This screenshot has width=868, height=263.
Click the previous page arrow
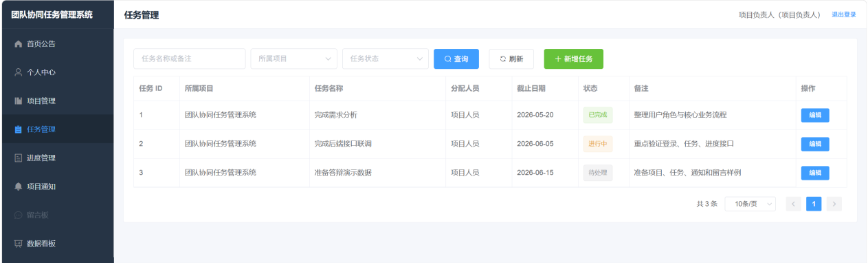point(794,204)
